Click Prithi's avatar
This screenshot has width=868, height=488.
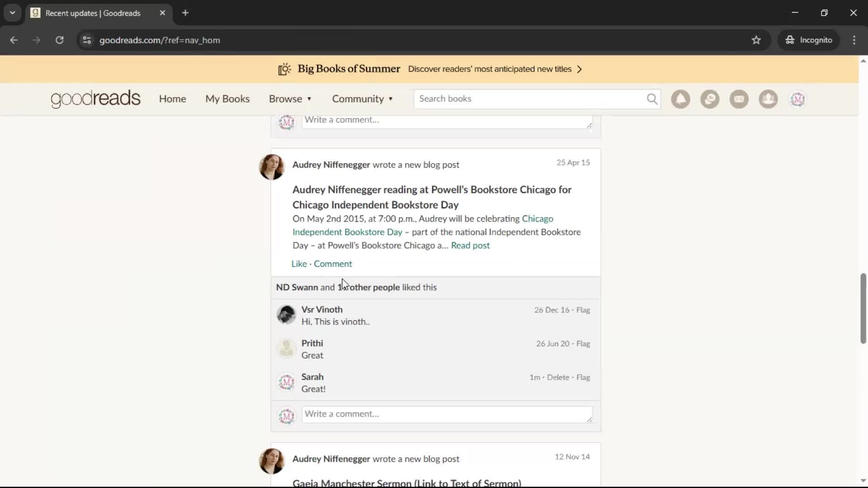coord(286,348)
